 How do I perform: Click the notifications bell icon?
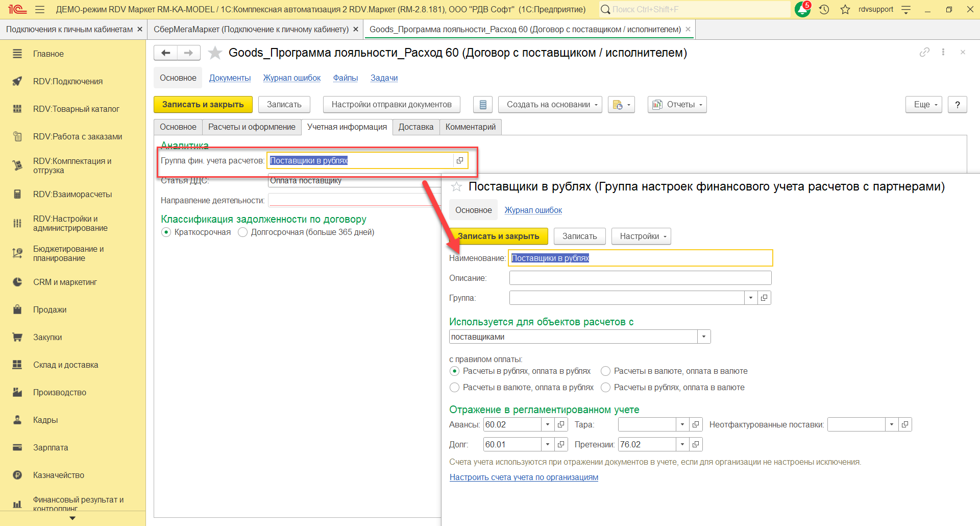pos(802,9)
